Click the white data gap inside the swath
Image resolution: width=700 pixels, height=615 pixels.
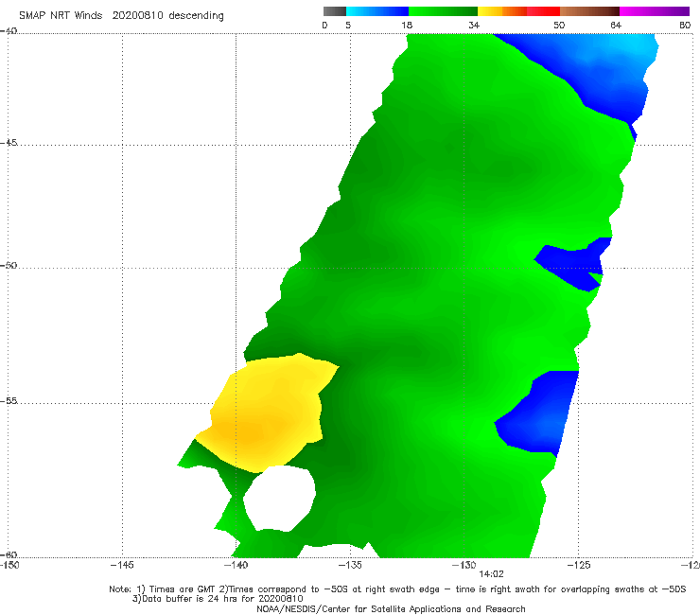(280, 498)
